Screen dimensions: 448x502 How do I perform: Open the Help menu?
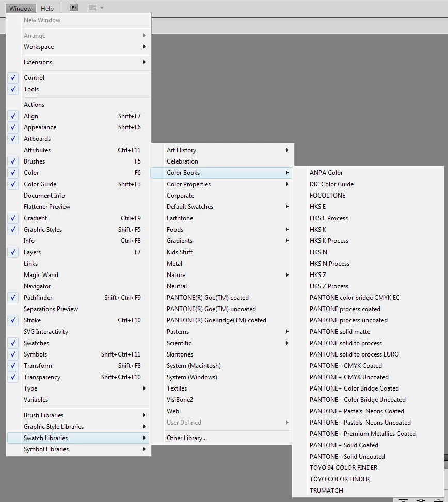(x=47, y=8)
